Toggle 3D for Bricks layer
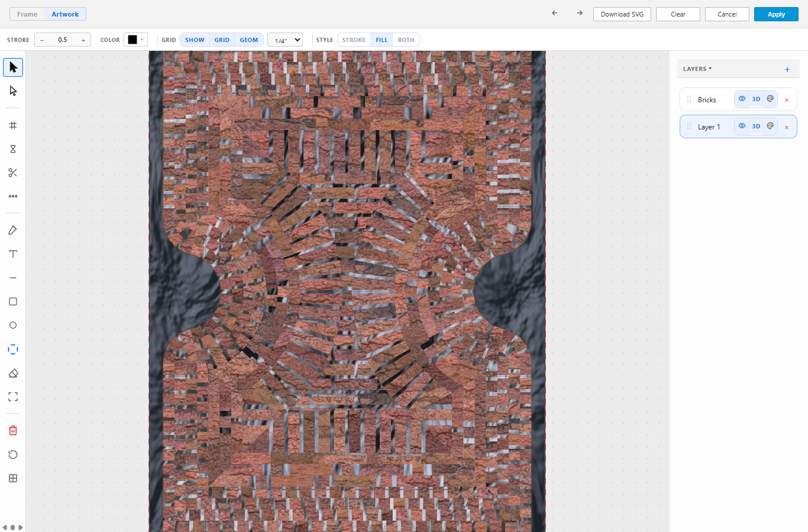The width and height of the screenshot is (808, 532). [x=756, y=99]
